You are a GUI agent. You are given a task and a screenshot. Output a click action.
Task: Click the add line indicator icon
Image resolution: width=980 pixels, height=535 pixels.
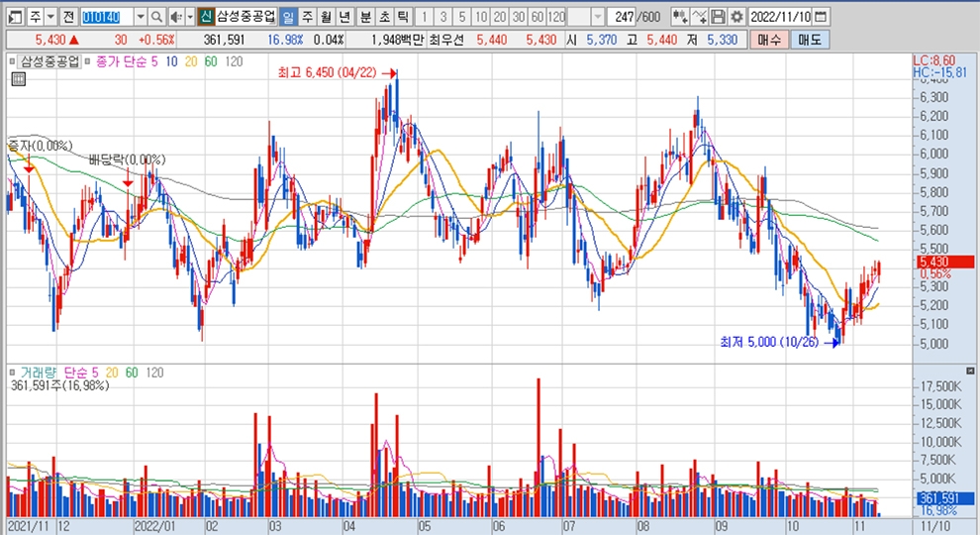700,17
